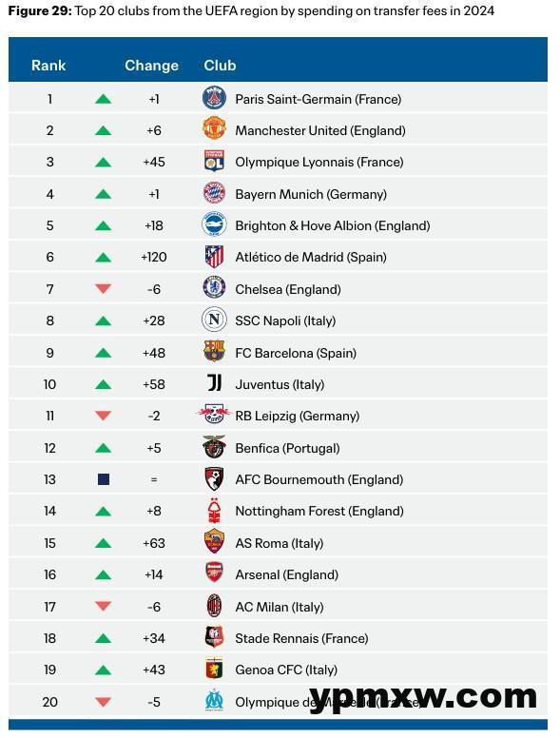Click Nottingham Forest (England) club name
Viewport: 560px width, 738px height.
(319, 511)
